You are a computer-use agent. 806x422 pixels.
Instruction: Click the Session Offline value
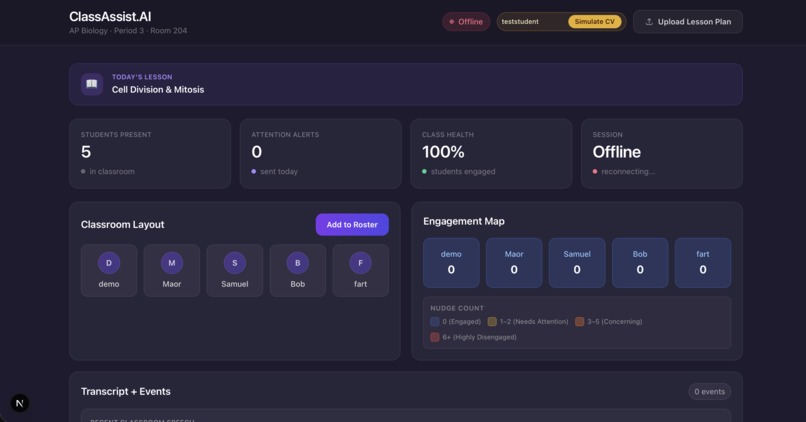tap(616, 152)
